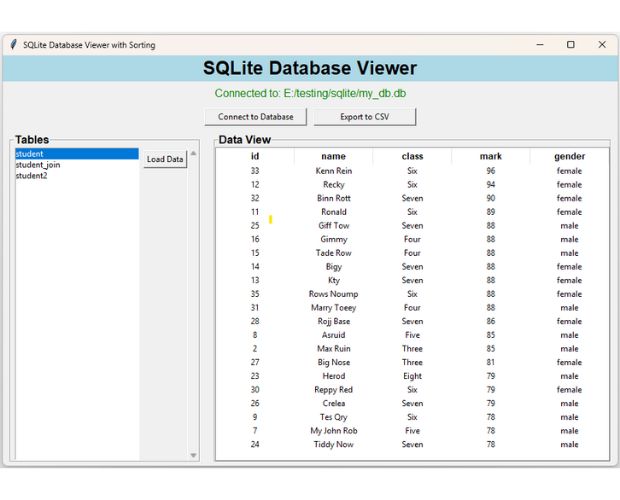This screenshot has height=500, width=620.
Task: Maximize the SQLite Database Viewer window
Action: [x=571, y=44]
